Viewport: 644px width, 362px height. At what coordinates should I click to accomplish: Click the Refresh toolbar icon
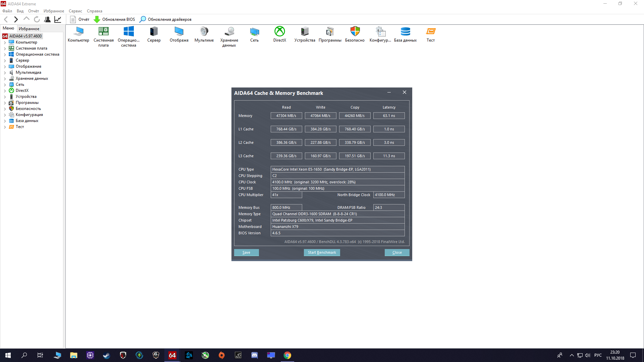pyautogui.click(x=37, y=19)
